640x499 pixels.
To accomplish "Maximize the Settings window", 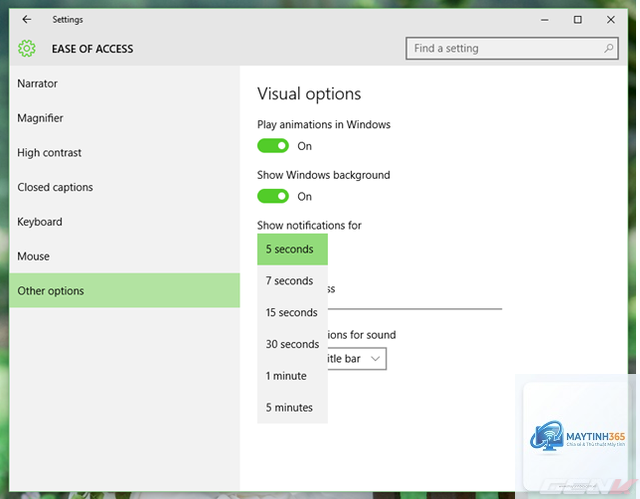I will (x=578, y=20).
